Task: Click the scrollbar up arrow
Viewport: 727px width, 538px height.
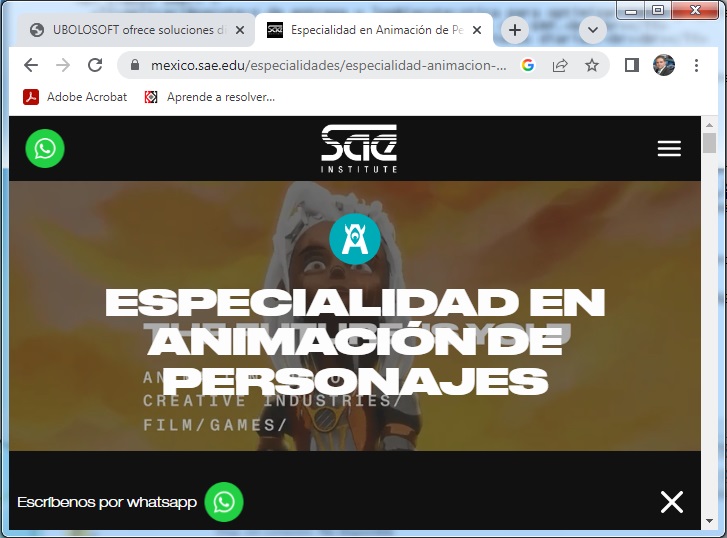Action: tap(709, 125)
